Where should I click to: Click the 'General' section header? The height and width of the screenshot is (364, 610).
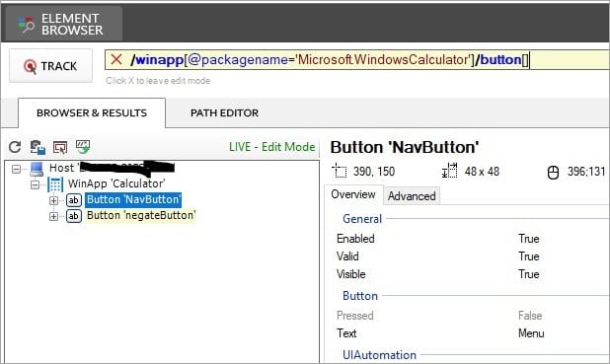(x=362, y=219)
